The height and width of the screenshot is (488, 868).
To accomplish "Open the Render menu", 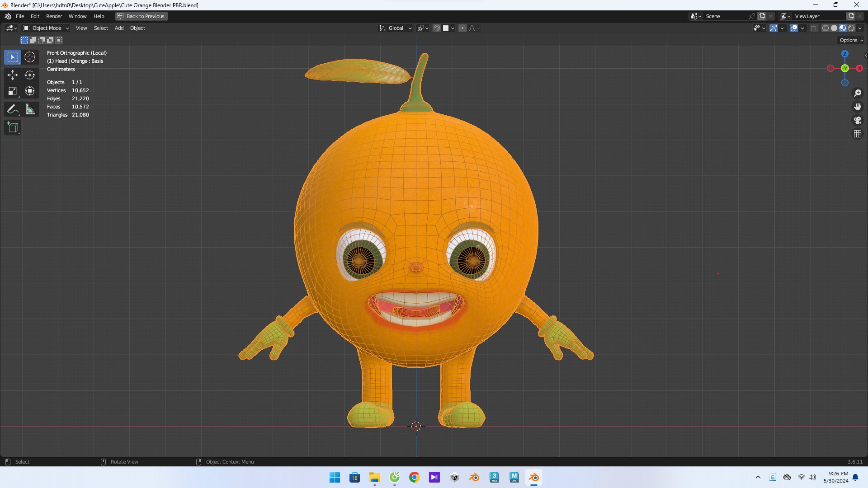I will pyautogui.click(x=54, y=16).
